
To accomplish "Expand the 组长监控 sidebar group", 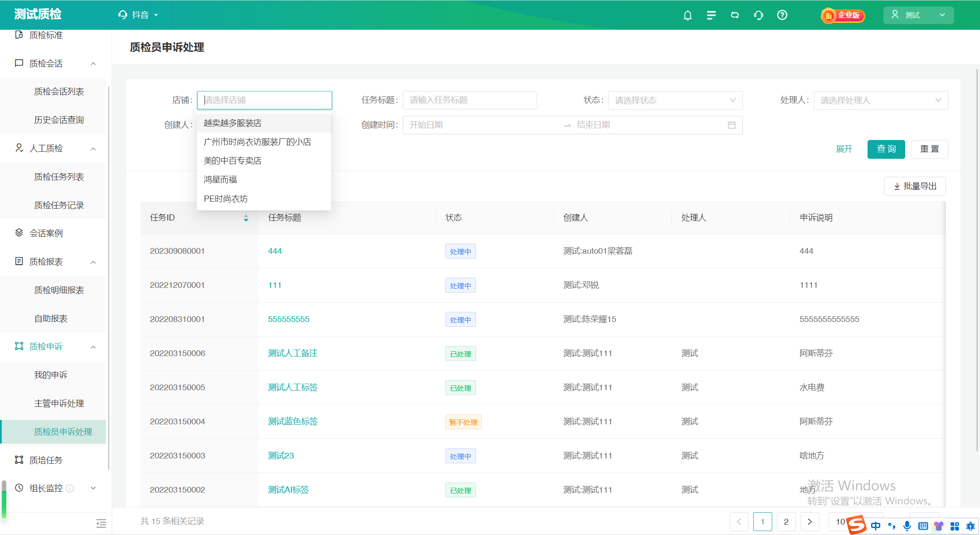I will [x=93, y=488].
